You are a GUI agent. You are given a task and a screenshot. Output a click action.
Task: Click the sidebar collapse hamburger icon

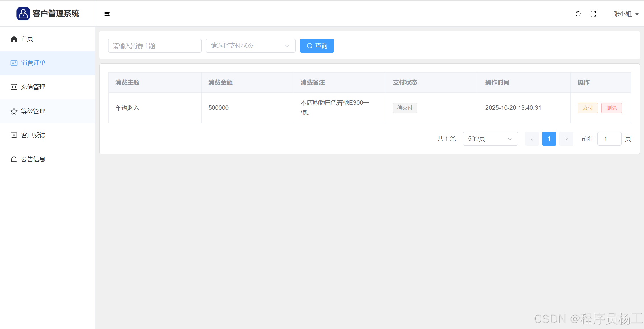(107, 14)
